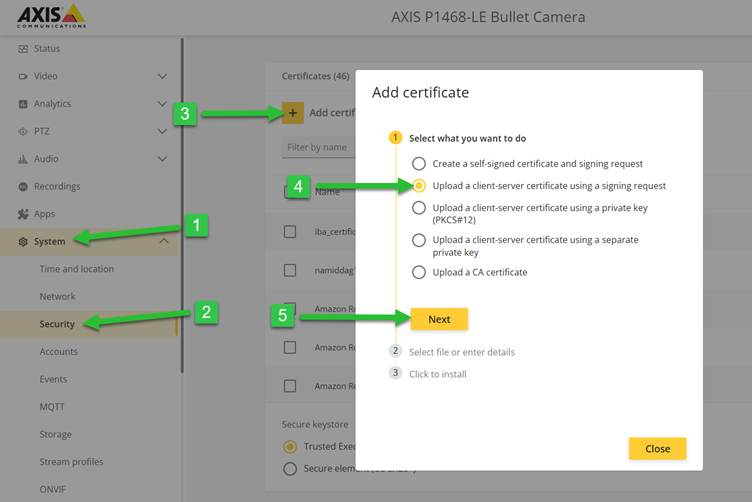Click the Analytics chart icon
The width and height of the screenshot is (752, 502).
pos(23,104)
